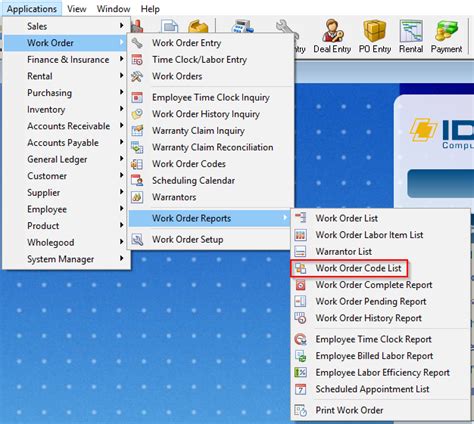This screenshot has height=424, width=474.
Task: Click the Work Order Code List icon
Action: pos(301,268)
